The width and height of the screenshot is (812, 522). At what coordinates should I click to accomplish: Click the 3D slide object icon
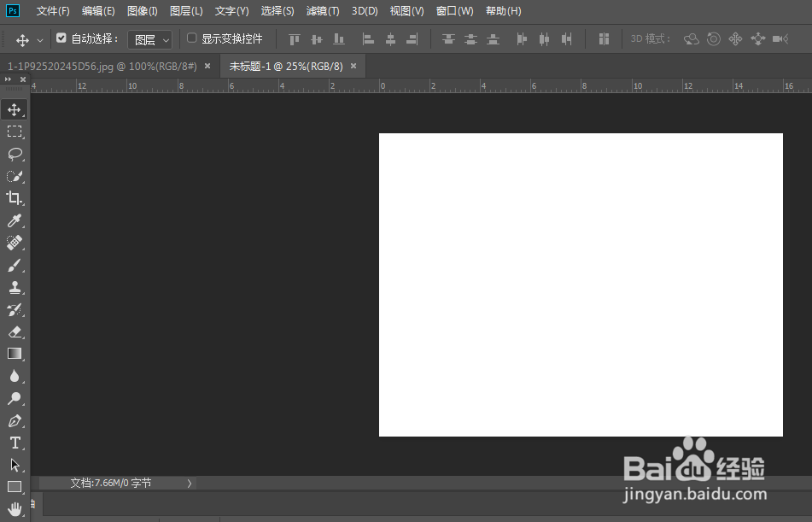758,39
